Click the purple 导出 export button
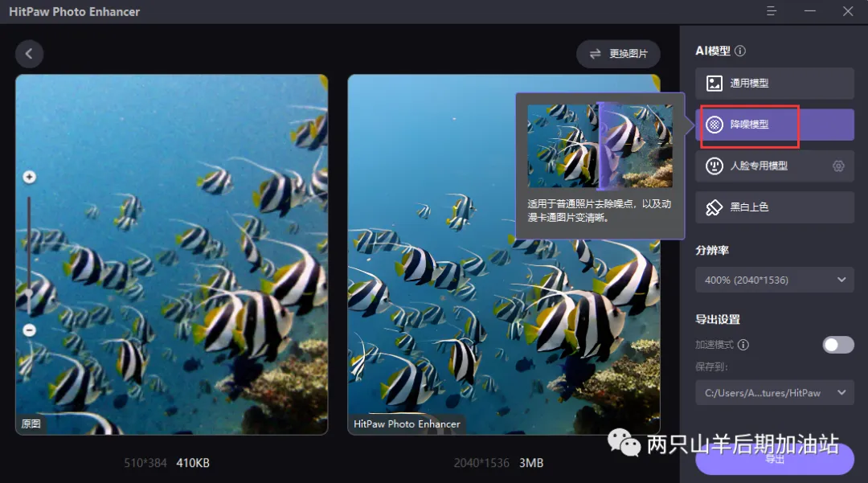Screen dimensions: 868x483 775,459
